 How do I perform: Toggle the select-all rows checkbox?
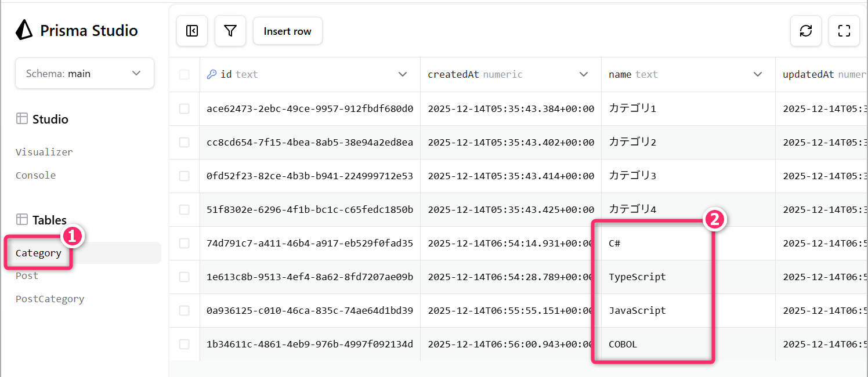tap(185, 74)
